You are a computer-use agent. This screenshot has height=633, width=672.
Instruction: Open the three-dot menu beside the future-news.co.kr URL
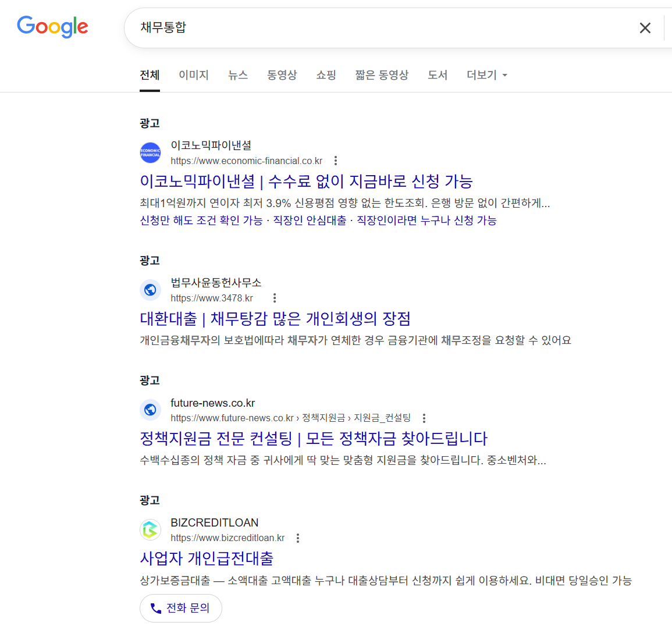pos(424,418)
